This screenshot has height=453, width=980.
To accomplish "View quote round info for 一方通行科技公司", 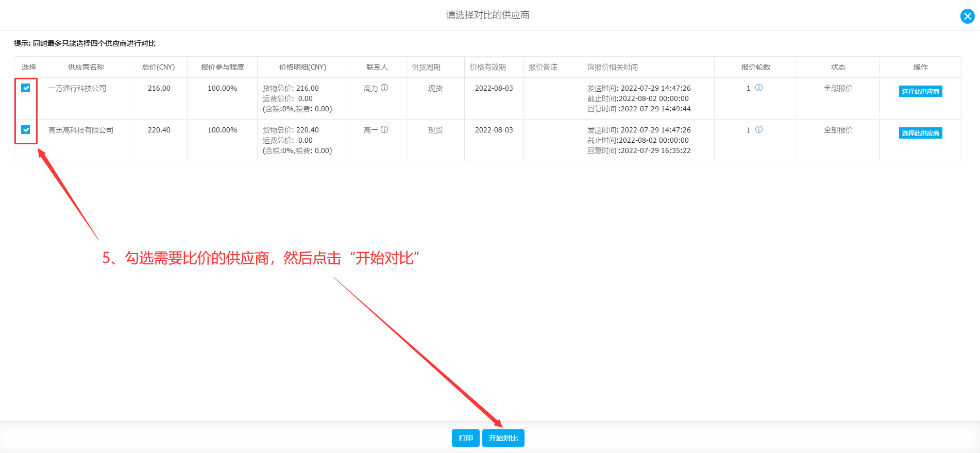I will [759, 88].
